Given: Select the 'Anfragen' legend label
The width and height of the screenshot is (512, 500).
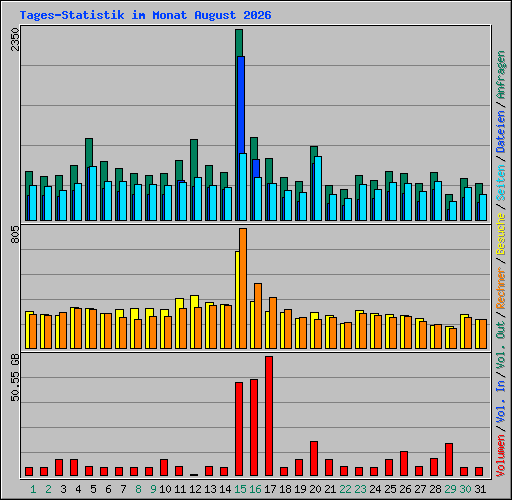Looking at the screenshot, I should (x=501, y=74).
